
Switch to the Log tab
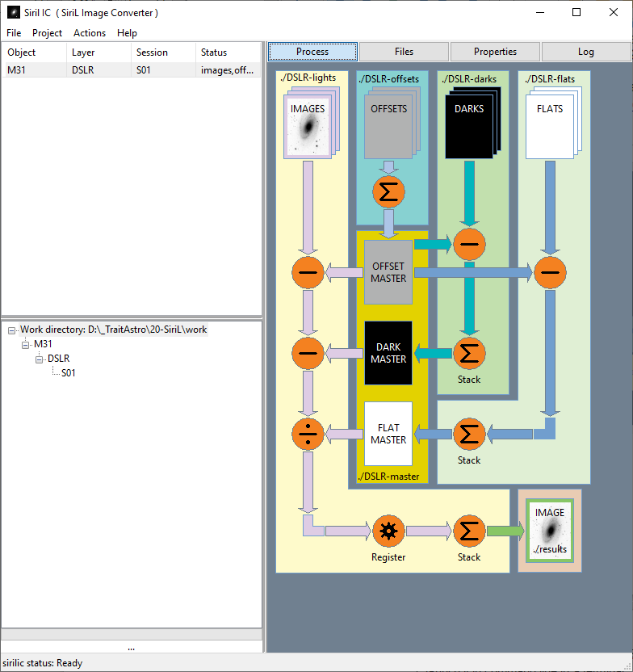(586, 52)
